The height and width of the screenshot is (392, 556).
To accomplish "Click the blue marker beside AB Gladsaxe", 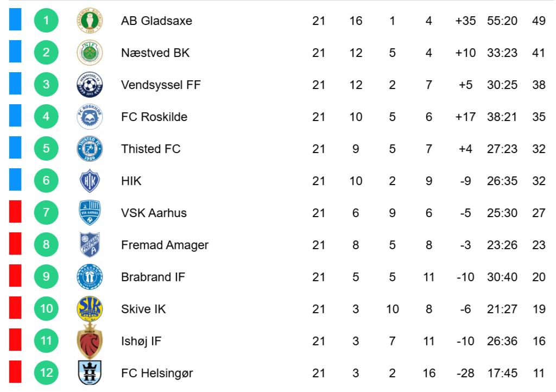I will pyautogui.click(x=15, y=20).
